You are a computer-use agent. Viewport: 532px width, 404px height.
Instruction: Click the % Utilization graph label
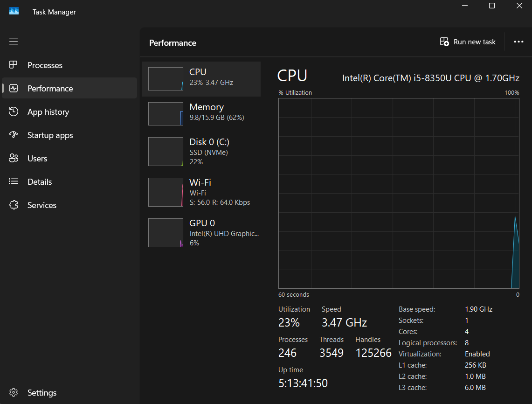tap(295, 93)
